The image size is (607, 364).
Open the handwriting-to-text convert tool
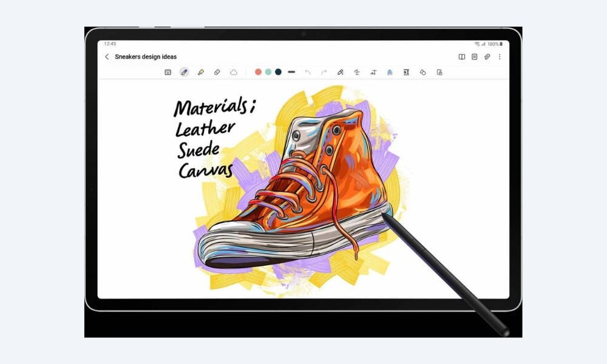[x=341, y=72]
